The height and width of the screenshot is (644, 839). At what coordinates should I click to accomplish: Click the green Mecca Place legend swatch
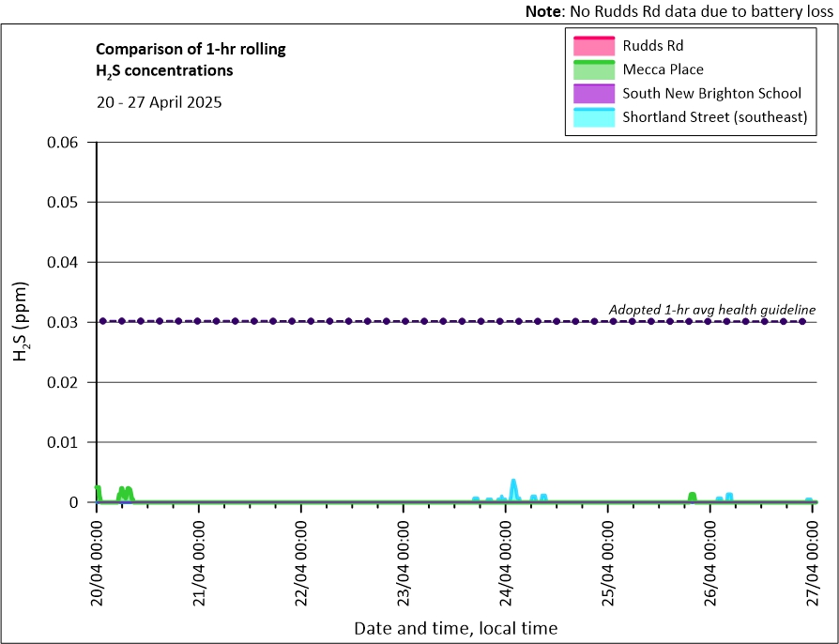(x=591, y=69)
